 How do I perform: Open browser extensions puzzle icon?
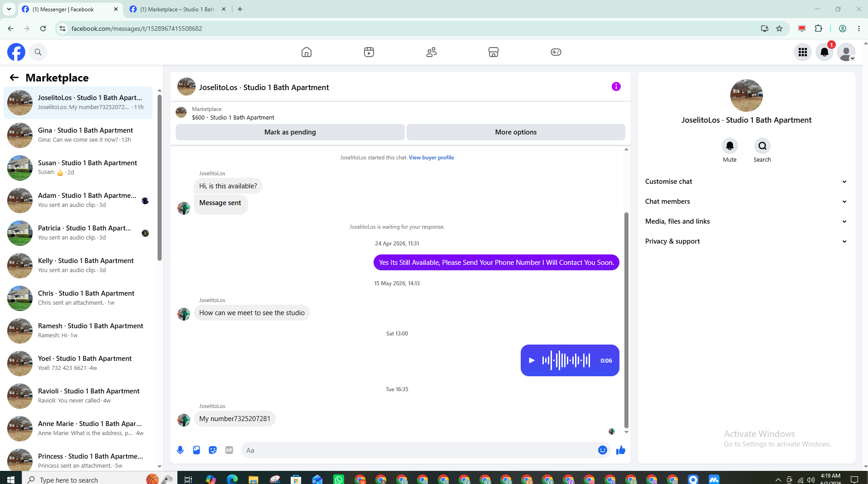click(x=818, y=29)
